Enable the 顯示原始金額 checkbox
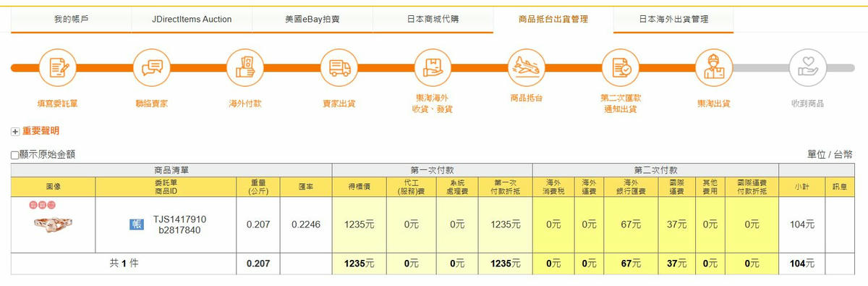868x286 pixels. pyautogui.click(x=15, y=155)
